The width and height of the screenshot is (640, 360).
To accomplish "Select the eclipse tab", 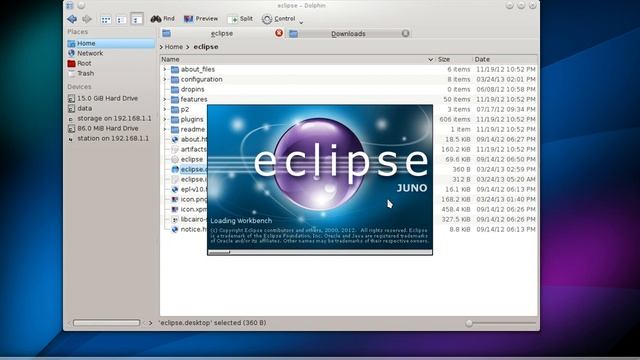I will point(222,33).
